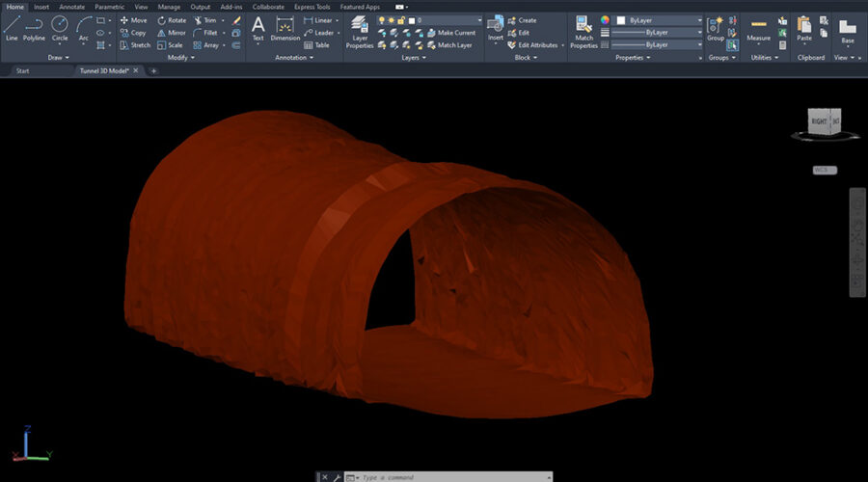Activate the Polyline tool
868x482 pixels.
[36, 27]
